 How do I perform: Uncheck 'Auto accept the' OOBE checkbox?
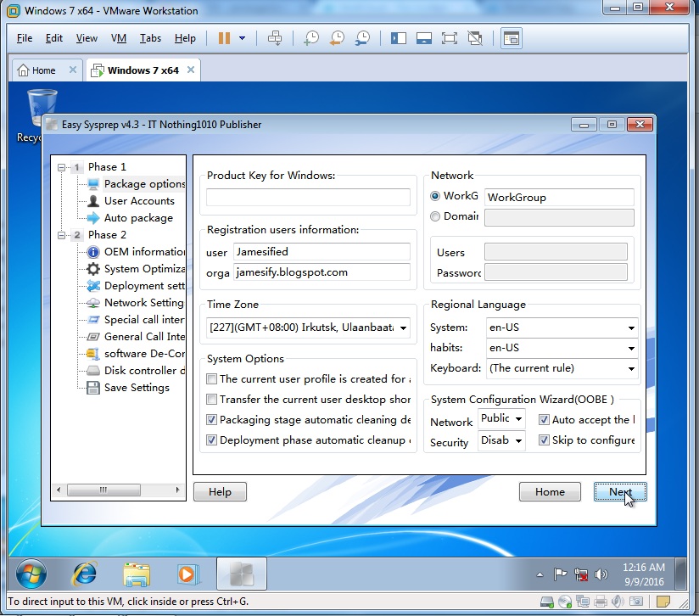click(x=544, y=419)
